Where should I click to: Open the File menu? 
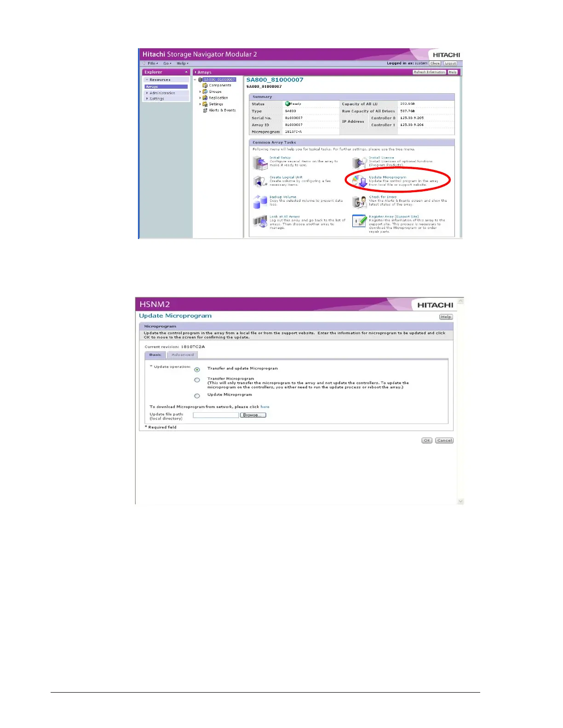pos(152,63)
